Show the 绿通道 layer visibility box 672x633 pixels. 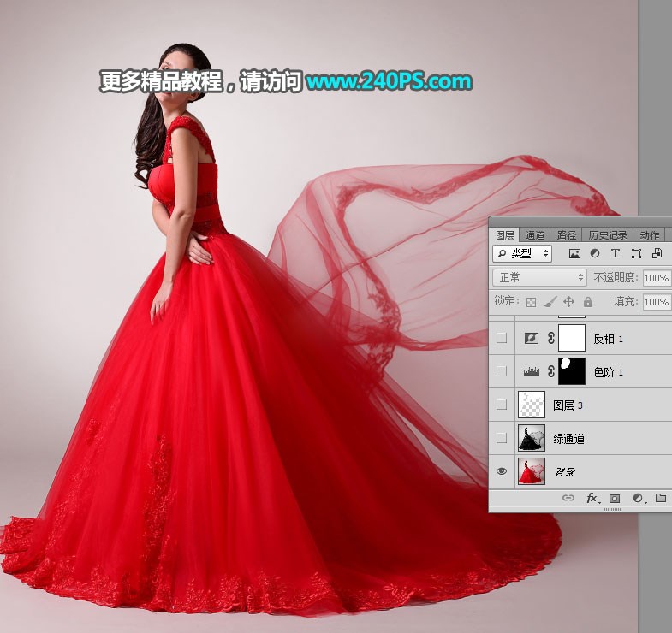coord(502,438)
